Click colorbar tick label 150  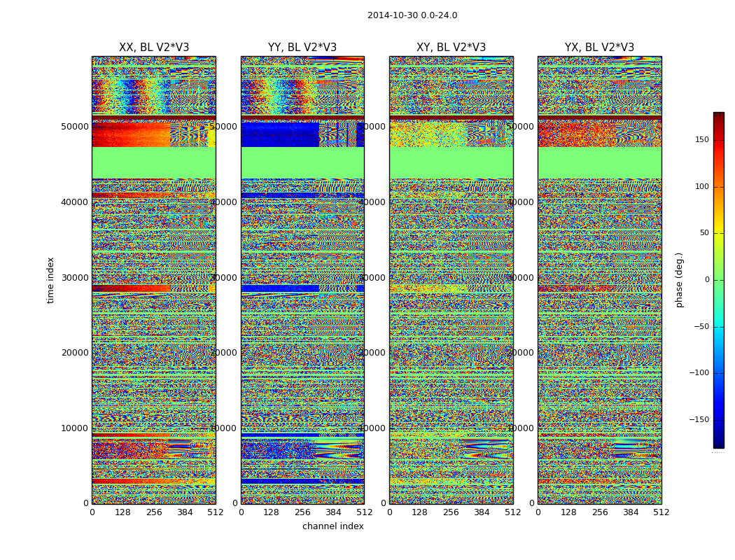click(x=701, y=139)
